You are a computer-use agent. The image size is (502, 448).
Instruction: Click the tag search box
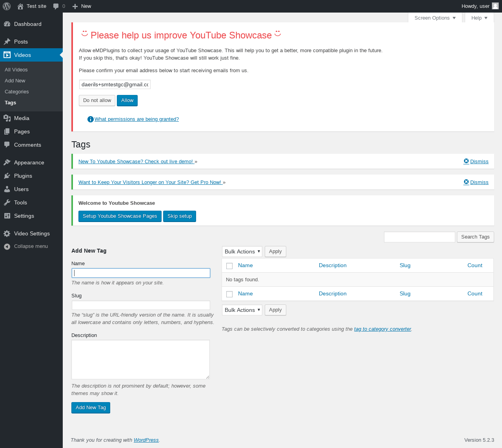420,237
